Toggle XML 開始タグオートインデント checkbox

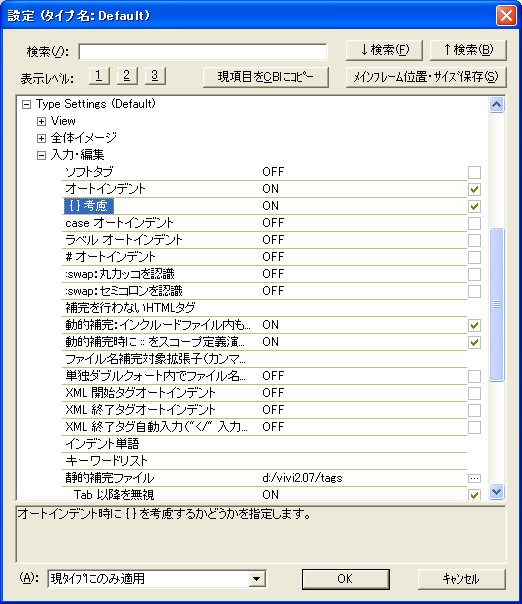coord(474,393)
